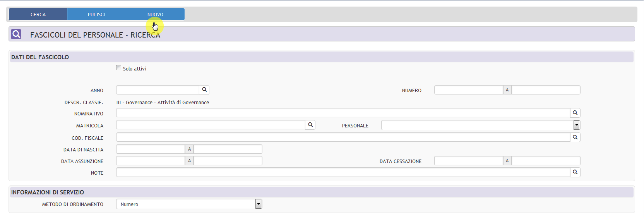The width and height of the screenshot is (644, 218).
Task: Click NUOVO to create a new fascicolo
Action: click(155, 14)
